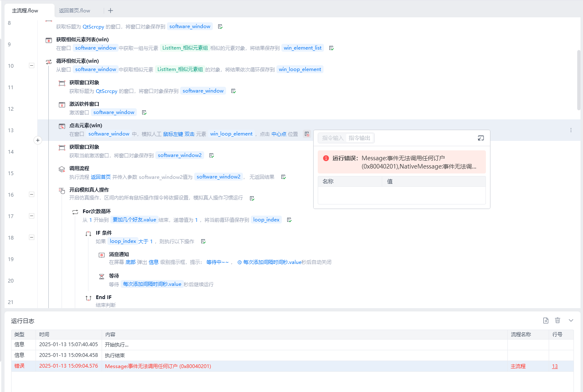The width and height of the screenshot is (583, 392).
Task: Collapse the For次数循环 block on line 17
Action: click(31, 216)
